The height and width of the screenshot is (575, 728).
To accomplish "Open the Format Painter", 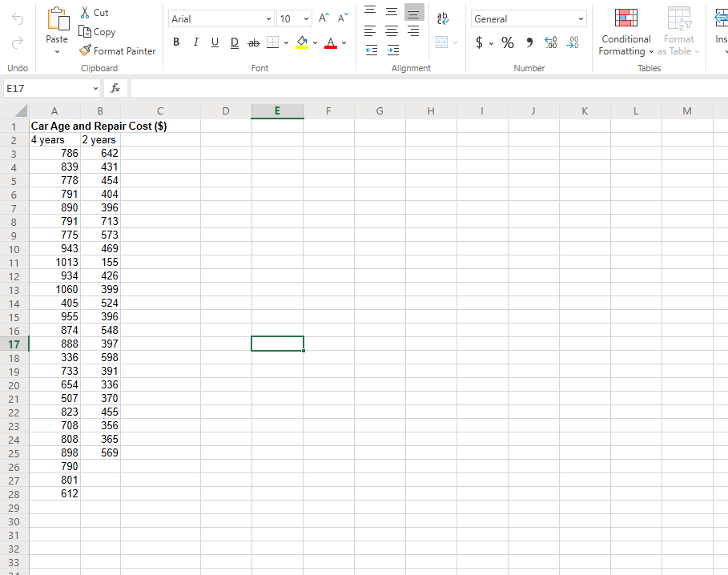I will click(117, 50).
